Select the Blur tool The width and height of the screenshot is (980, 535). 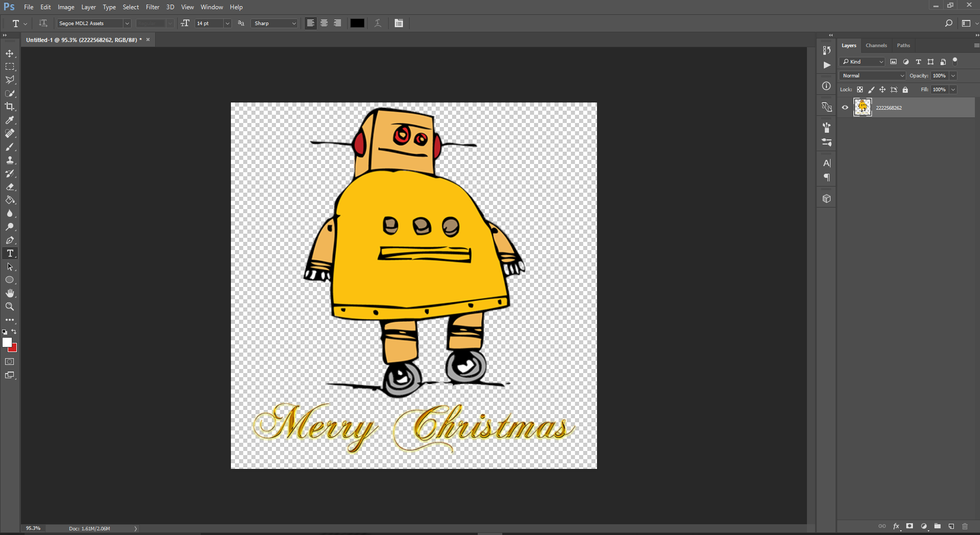click(x=10, y=213)
